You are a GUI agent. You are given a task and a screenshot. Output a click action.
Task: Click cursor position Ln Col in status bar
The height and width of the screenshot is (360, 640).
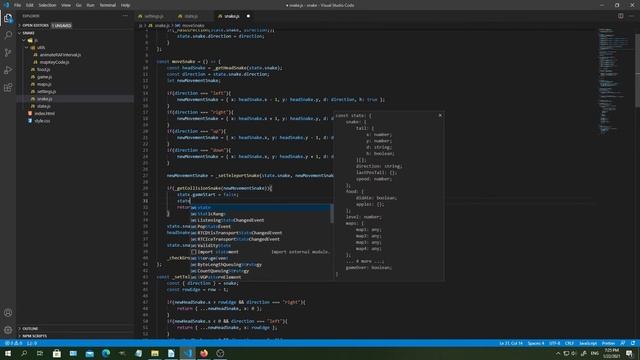(x=511, y=343)
